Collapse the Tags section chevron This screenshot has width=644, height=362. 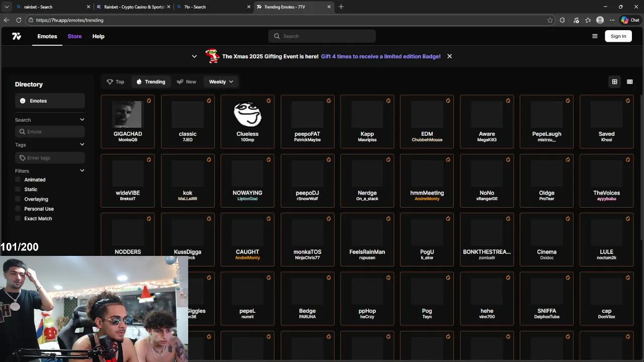82,145
